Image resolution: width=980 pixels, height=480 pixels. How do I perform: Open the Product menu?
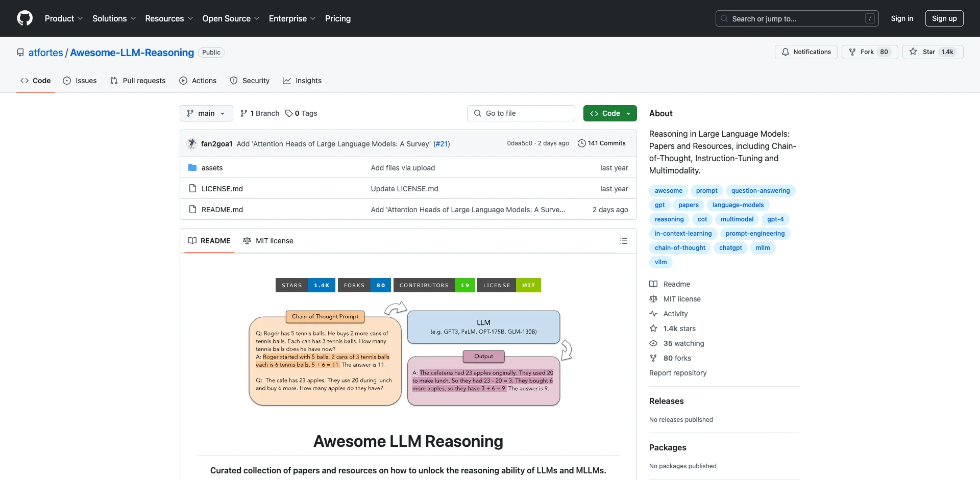coord(64,18)
